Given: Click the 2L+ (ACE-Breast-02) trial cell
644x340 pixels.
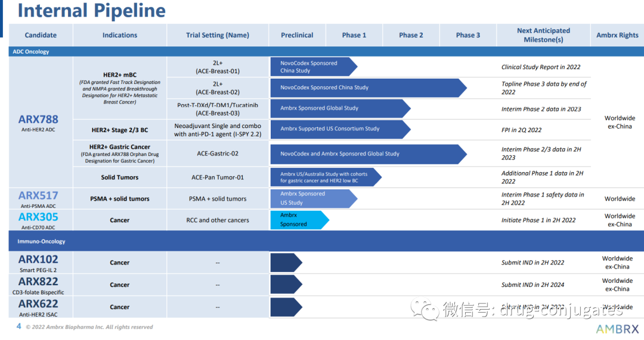Looking at the screenshot, I should tap(218, 88).
